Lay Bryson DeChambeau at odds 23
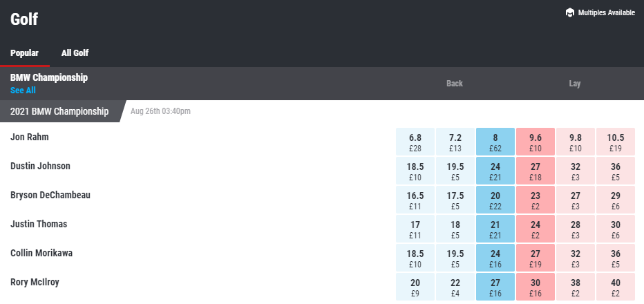 [536, 200]
